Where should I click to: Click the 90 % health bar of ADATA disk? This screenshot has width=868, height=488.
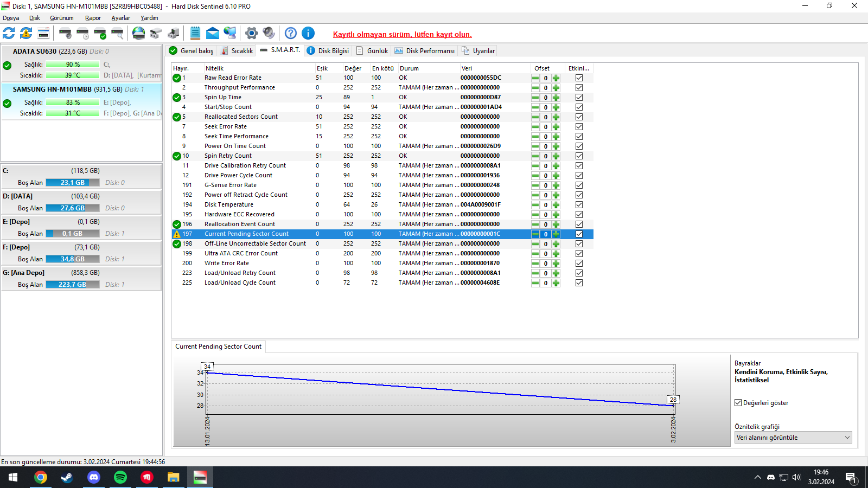click(73, 65)
